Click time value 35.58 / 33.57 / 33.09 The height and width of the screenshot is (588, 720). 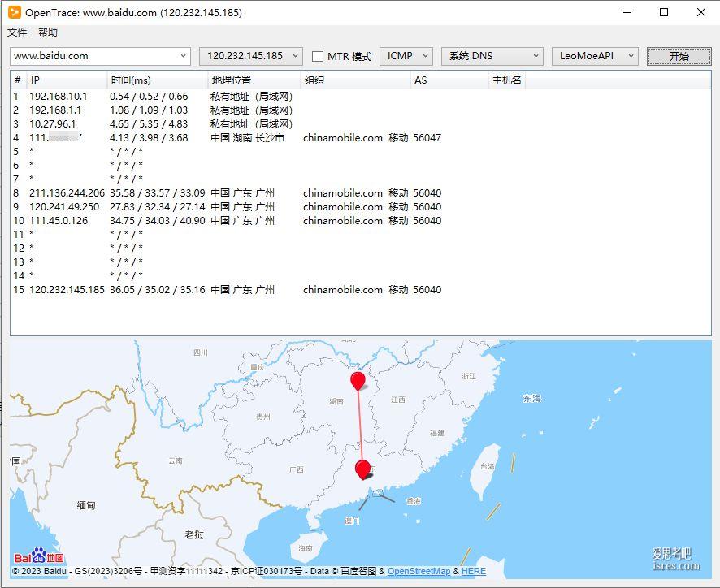[x=157, y=192]
